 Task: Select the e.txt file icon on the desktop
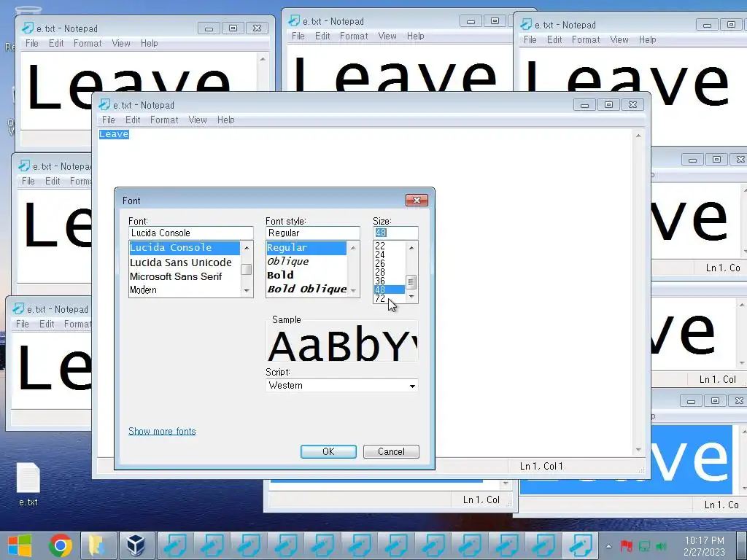(28, 484)
